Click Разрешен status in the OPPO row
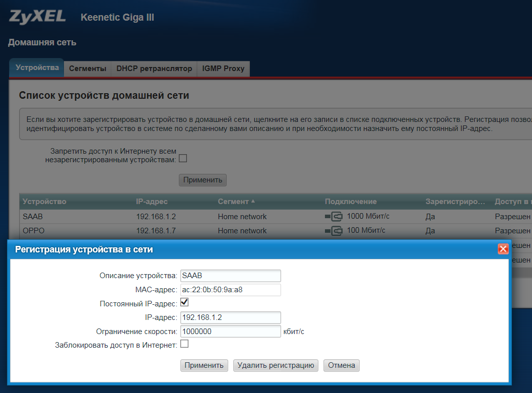The width and height of the screenshot is (532, 393). click(512, 231)
